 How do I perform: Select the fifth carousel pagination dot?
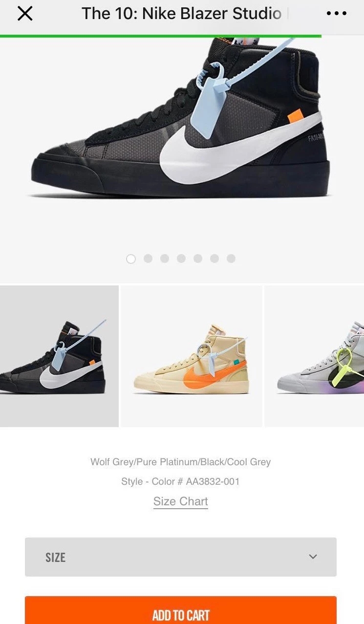[x=198, y=258]
